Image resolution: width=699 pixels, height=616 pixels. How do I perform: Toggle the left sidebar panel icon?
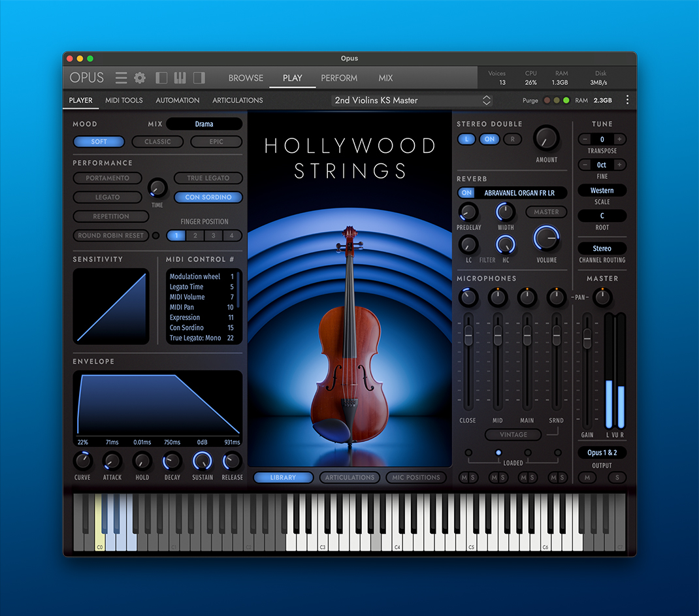(x=161, y=78)
